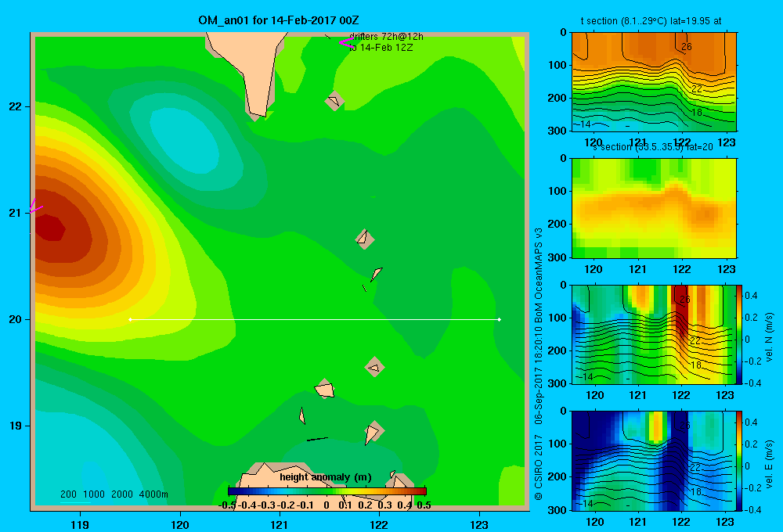Click the island near 121.5E 19.3N
Image resolution: width=783 pixels, height=532 pixels.
(325, 389)
